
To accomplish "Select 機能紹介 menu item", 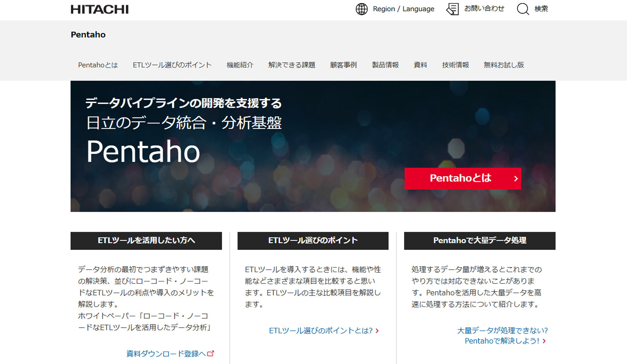I will pos(240,65).
